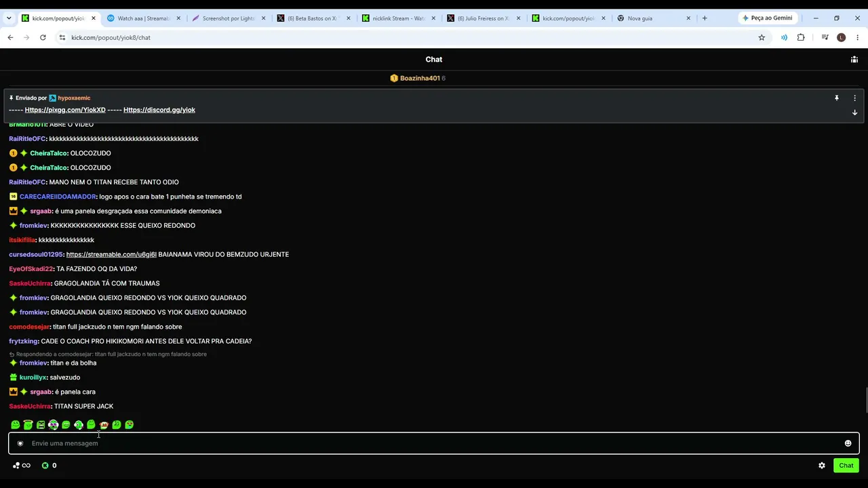
Task: Click username frytzking
Action: click(23, 341)
